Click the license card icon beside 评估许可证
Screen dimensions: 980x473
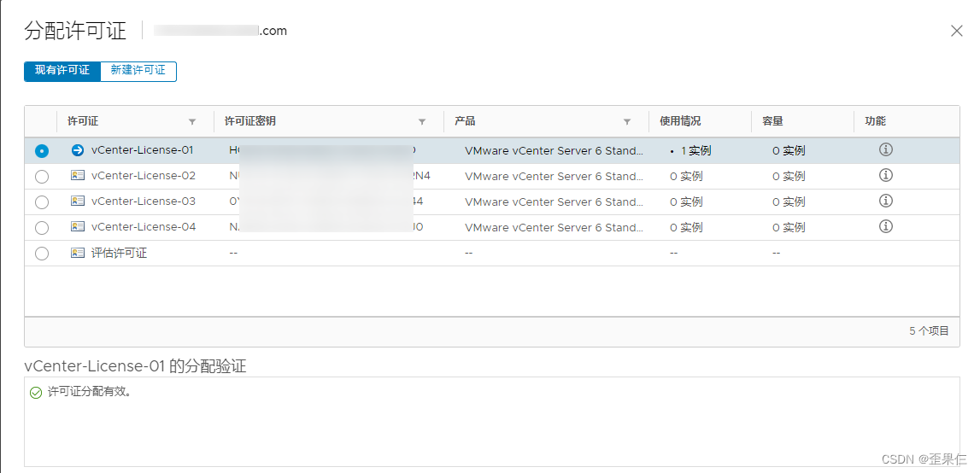point(78,253)
